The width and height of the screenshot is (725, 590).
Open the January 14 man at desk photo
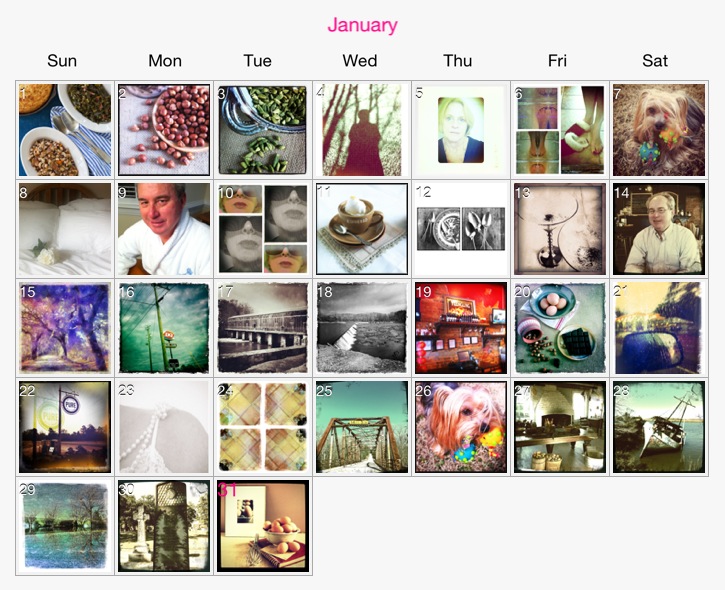click(x=658, y=229)
